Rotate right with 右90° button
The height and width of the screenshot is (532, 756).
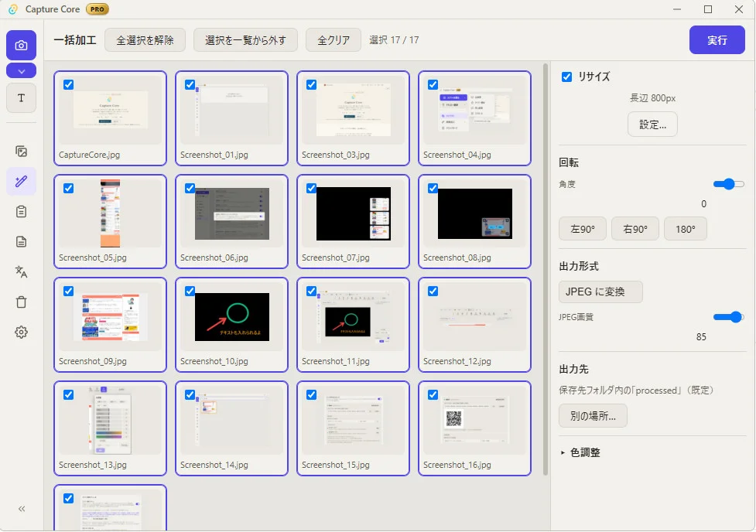pos(635,229)
